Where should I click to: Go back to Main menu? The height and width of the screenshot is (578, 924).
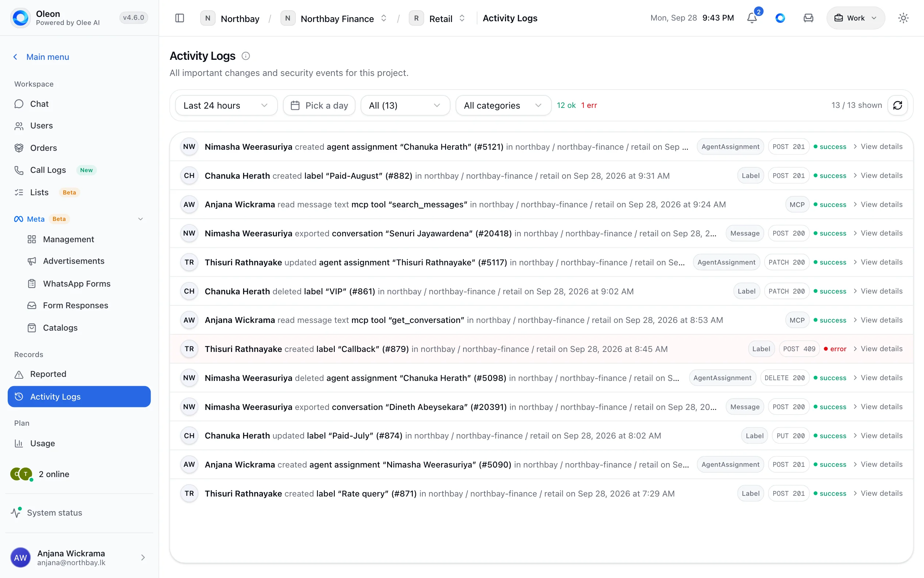41,57
